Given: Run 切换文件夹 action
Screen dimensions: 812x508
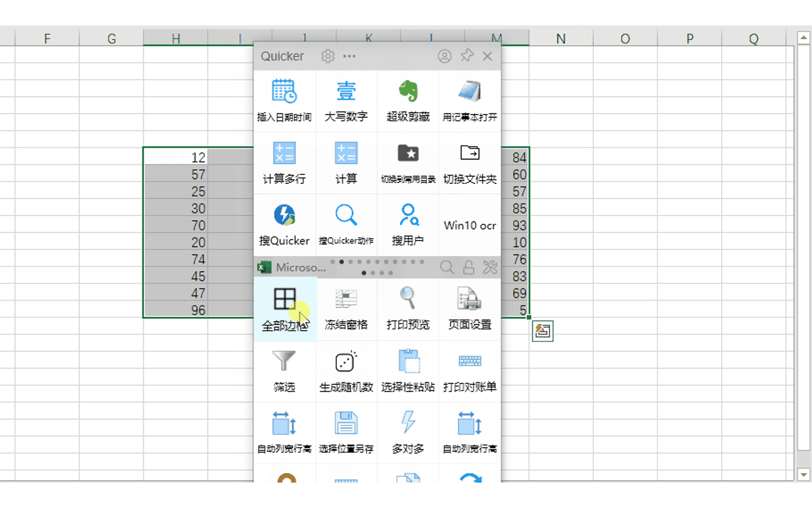Looking at the screenshot, I should click(x=470, y=164).
